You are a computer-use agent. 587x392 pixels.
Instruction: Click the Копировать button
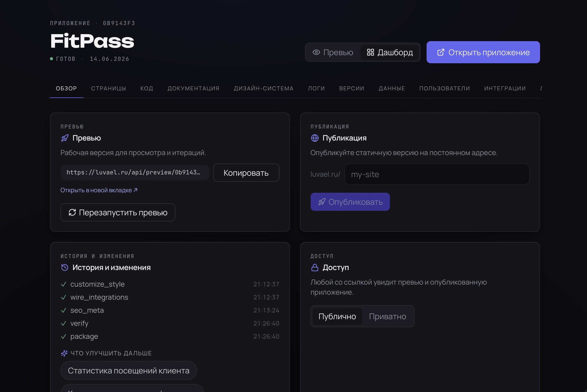click(x=246, y=173)
